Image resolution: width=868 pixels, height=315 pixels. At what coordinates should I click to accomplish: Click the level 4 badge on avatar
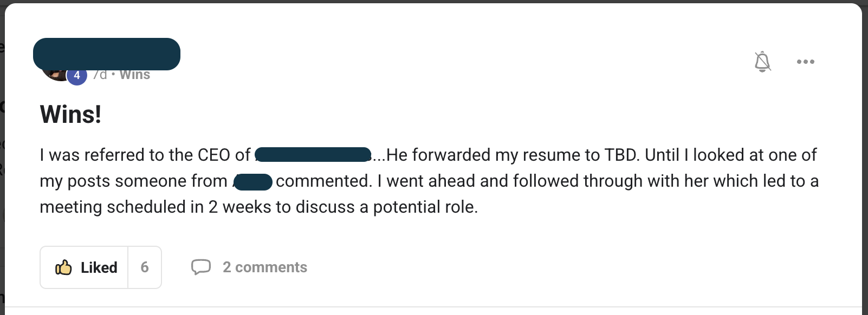pyautogui.click(x=77, y=76)
